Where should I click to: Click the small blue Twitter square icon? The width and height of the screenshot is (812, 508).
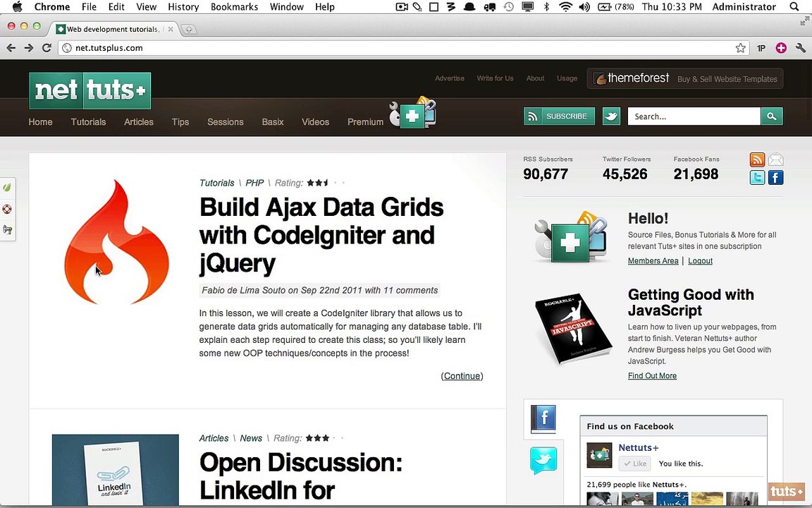coord(757,178)
